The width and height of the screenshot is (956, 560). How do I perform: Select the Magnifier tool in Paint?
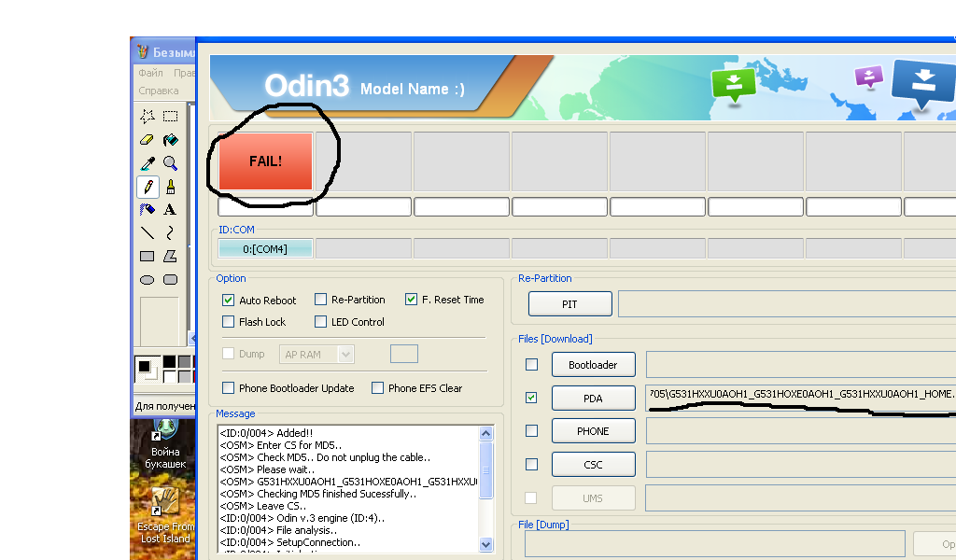click(170, 163)
